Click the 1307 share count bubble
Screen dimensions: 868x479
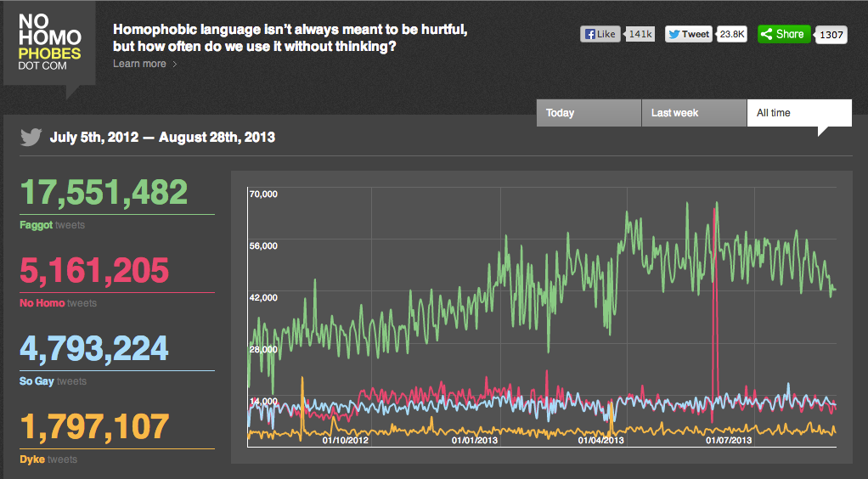830,35
